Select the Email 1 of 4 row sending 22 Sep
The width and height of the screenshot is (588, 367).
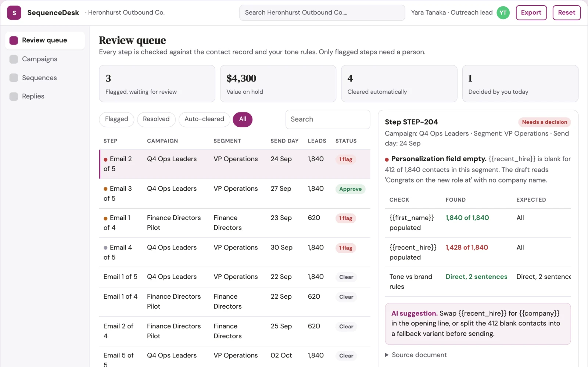pyautogui.click(x=234, y=302)
